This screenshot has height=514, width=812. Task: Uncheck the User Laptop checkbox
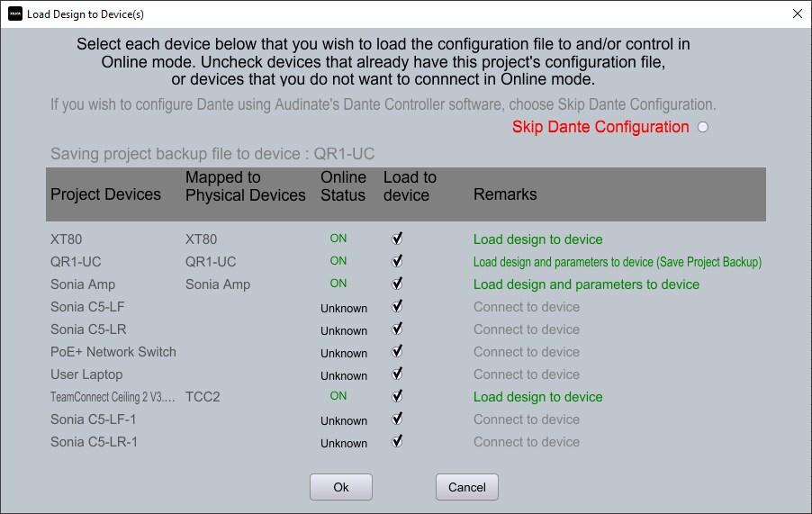(x=397, y=374)
